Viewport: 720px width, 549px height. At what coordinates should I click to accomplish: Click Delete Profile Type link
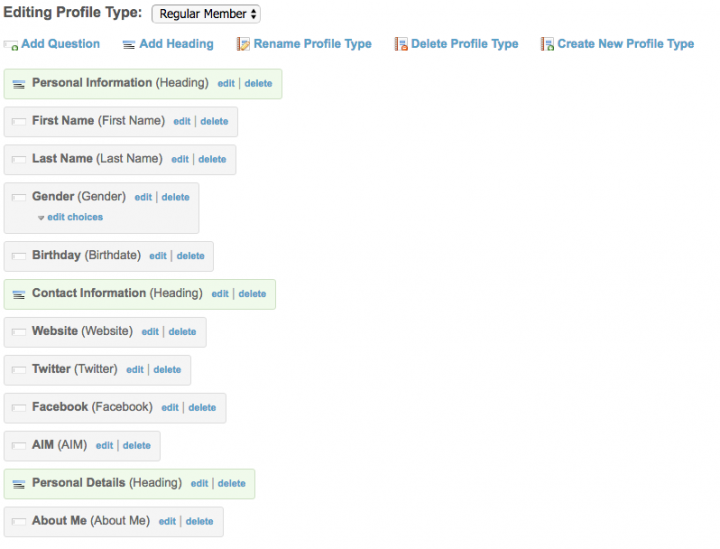pyautogui.click(x=464, y=44)
